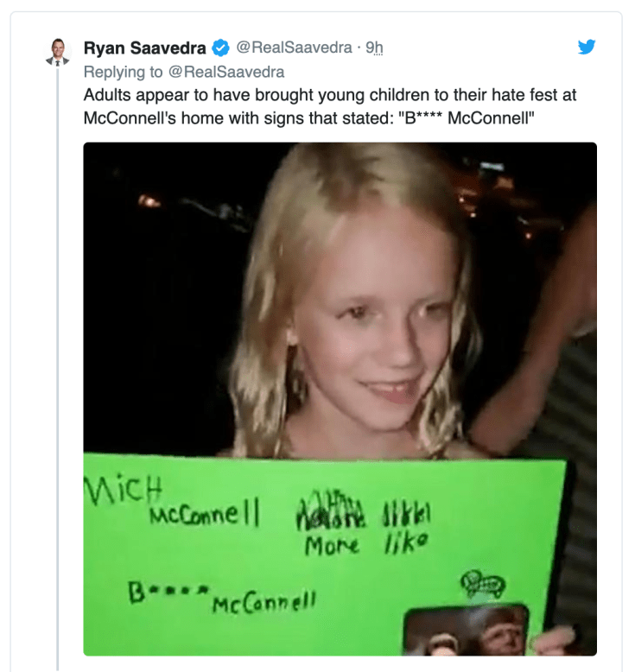
Task: Click the quoted "B**** McConnell" in the tweet text
Action: point(470,117)
